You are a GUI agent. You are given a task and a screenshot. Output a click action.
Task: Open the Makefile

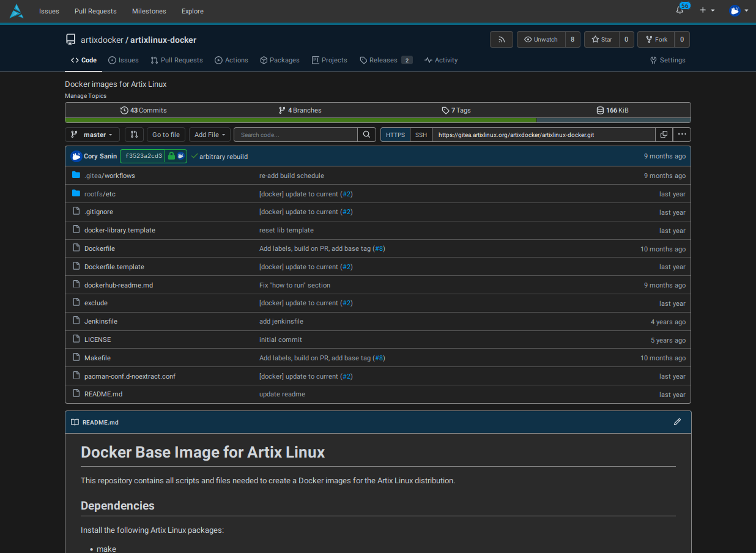coord(97,358)
